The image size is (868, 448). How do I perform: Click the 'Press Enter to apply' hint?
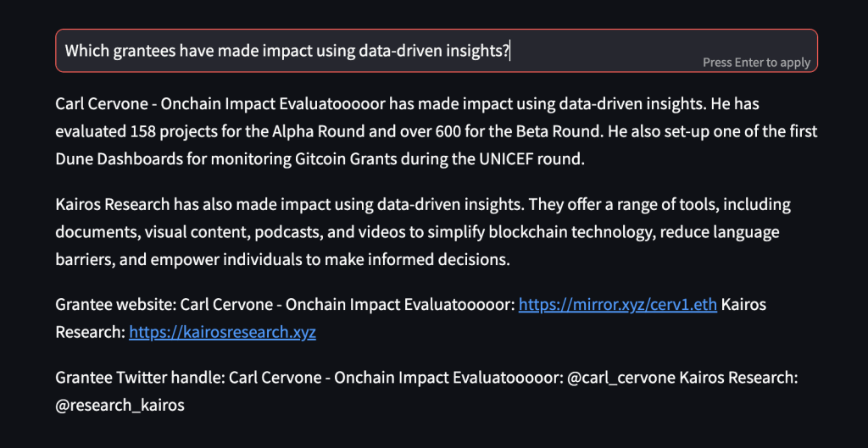(x=756, y=63)
